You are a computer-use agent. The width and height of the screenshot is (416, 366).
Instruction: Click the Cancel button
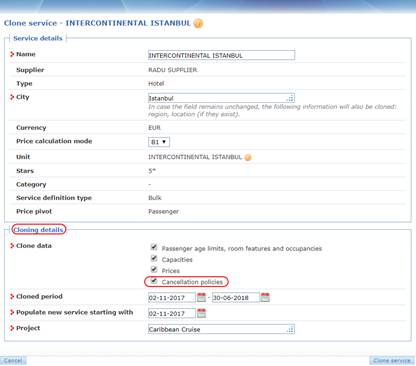pyautogui.click(x=13, y=360)
